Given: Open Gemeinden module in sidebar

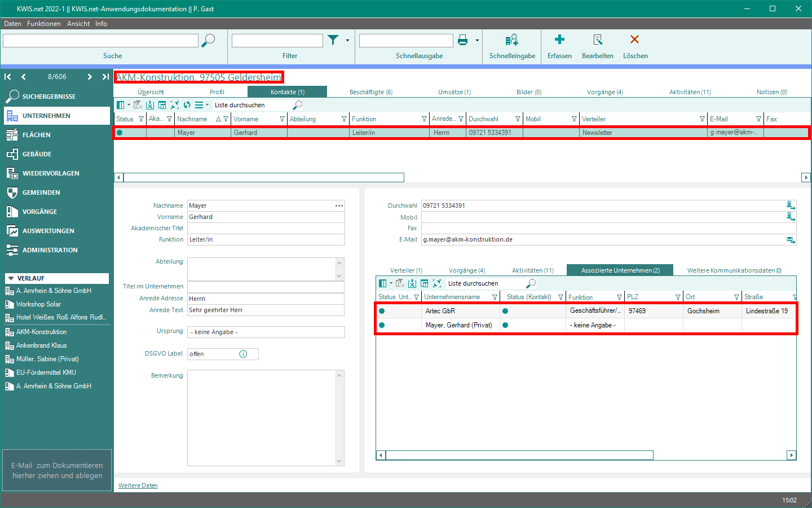Looking at the screenshot, I should 56,192.
